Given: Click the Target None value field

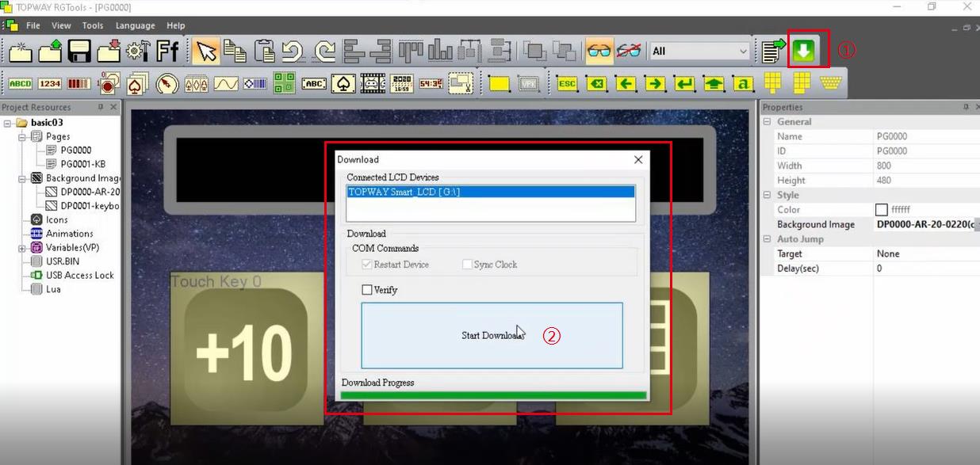Looking at the screenshot, I should pyautogui.click(x=926, y=253).
